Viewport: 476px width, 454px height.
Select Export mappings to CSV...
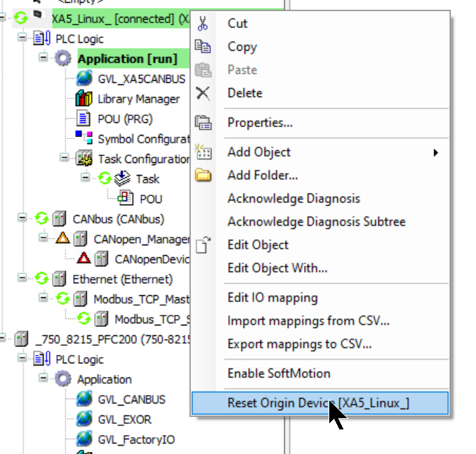click(x=320, y=344)
